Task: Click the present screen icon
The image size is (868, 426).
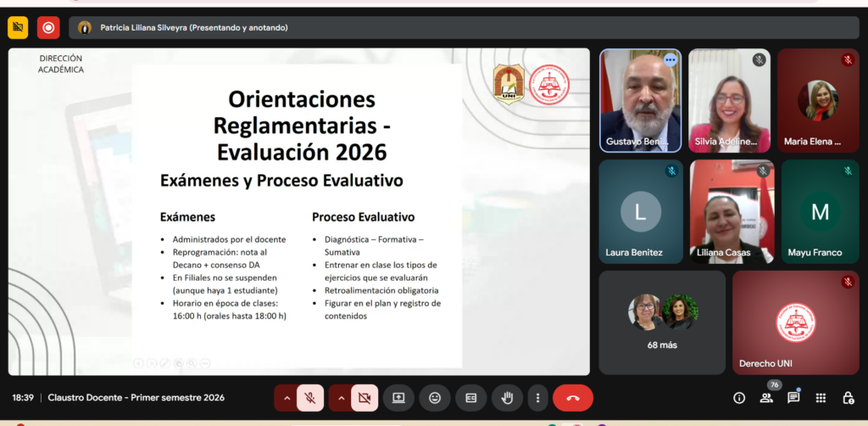Action: pos(398,397)
